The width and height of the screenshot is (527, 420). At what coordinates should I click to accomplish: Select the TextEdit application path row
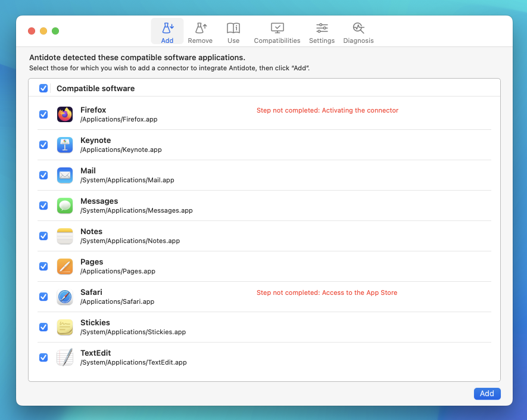(x=133, y=362)
